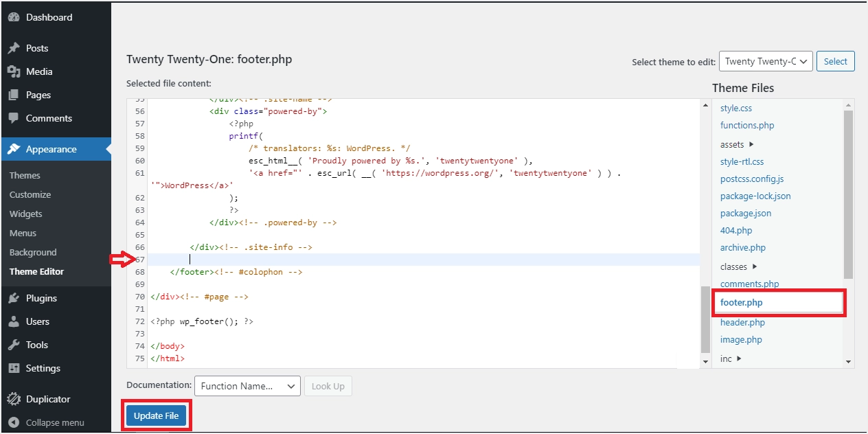Open the Settings menu

(x=43, y=368)
